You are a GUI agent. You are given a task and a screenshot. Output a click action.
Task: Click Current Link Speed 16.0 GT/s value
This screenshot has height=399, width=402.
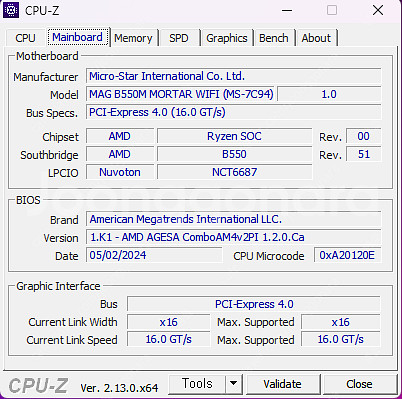point(169,339)
